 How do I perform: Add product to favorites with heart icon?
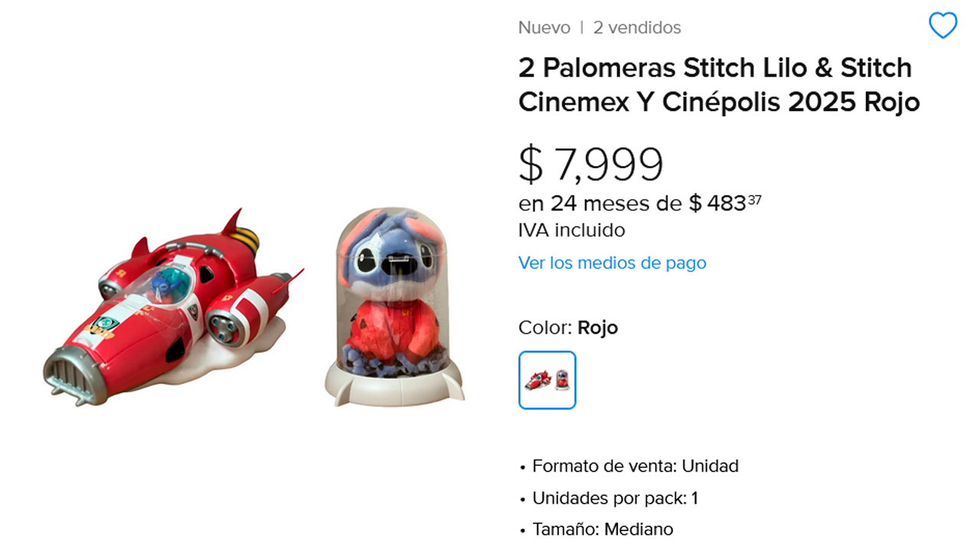click(x=942, y=26)
